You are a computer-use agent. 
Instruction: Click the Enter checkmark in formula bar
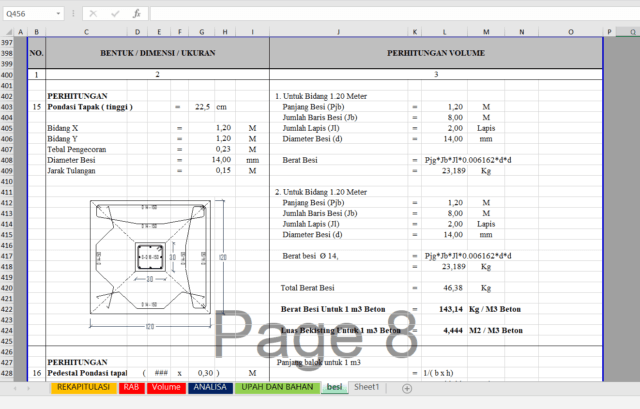point(114,14)
